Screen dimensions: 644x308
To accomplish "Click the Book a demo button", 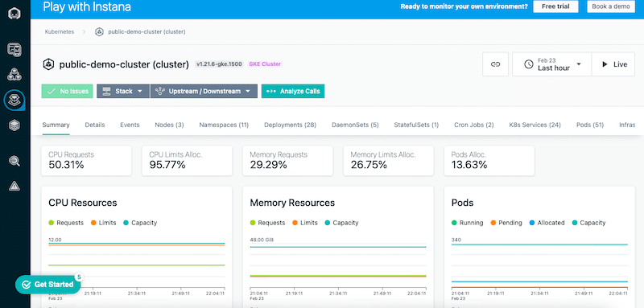I will (611, 6).
